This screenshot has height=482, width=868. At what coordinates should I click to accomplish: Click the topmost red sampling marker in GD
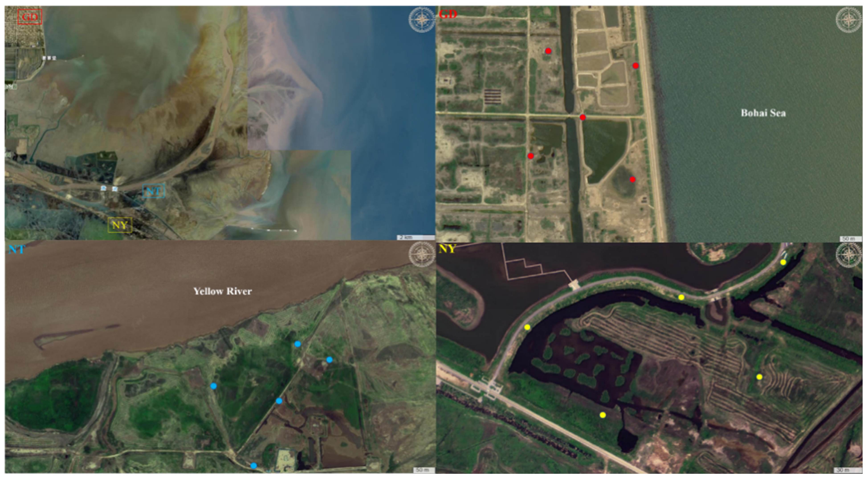[x=548, y=51]
